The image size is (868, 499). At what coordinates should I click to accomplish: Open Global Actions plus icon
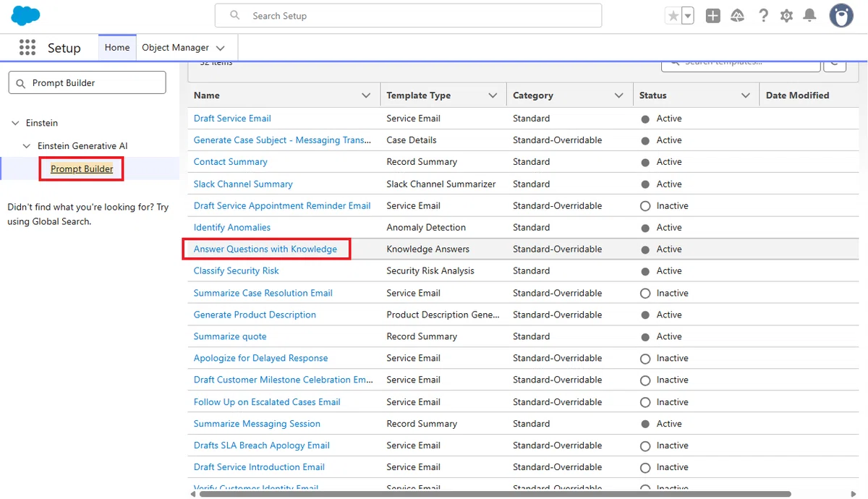713,16
